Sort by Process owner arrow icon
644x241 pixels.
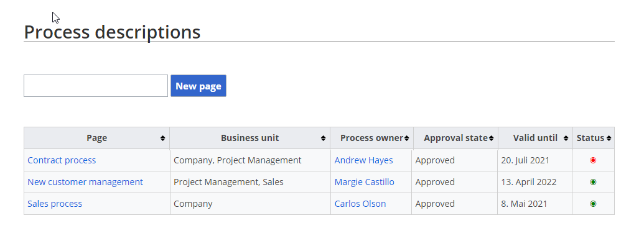(406, 139)
